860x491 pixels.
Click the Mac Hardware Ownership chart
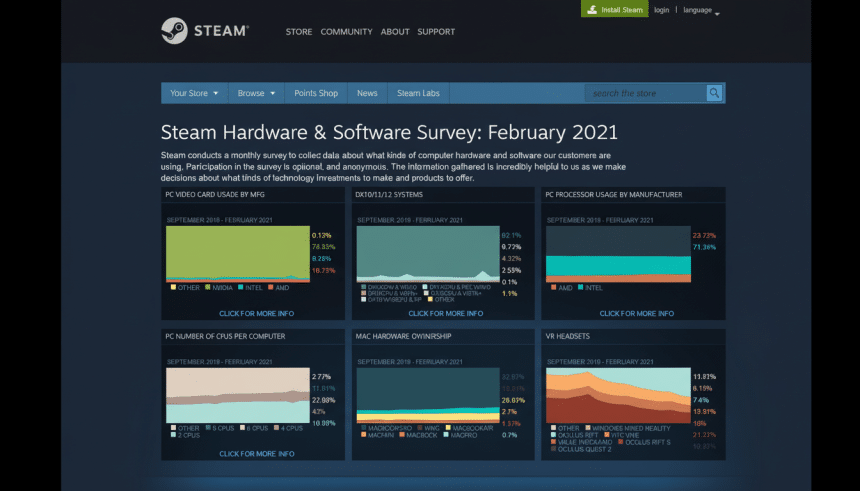428,395
